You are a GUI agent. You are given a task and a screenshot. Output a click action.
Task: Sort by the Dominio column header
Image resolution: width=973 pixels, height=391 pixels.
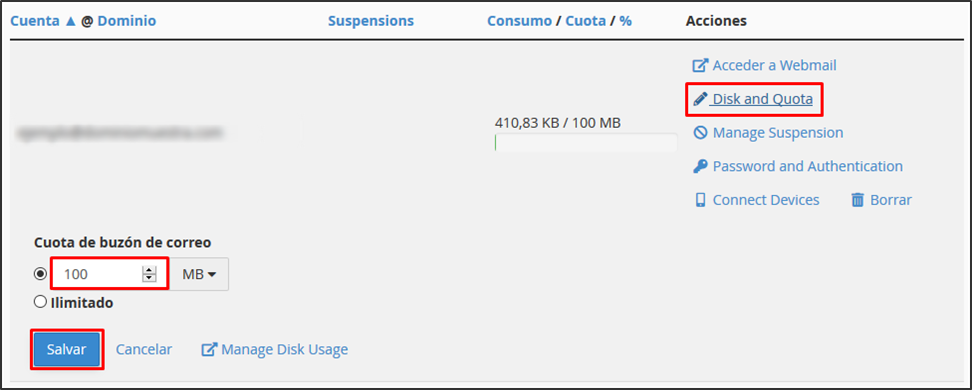(127, 21)
